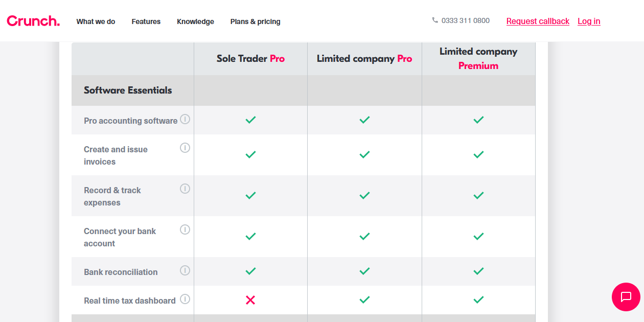Click the Crunch logo
This screenshot has width=644, height=322.
click(33, 21)
